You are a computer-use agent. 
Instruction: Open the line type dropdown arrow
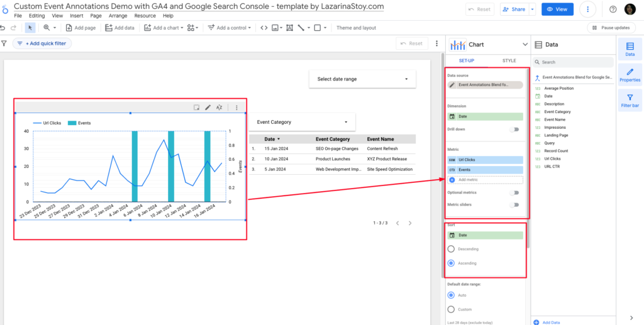tap(309, 28)
